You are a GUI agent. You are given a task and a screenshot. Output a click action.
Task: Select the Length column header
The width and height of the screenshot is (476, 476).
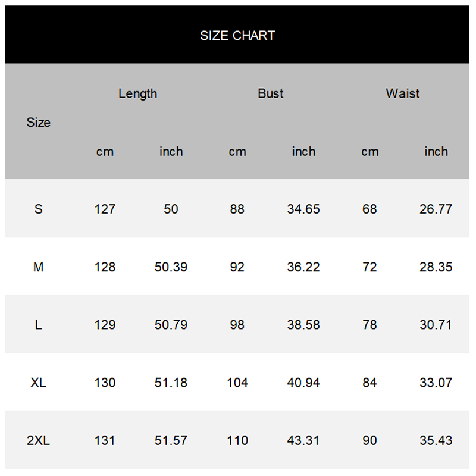(x=138, y=93)
